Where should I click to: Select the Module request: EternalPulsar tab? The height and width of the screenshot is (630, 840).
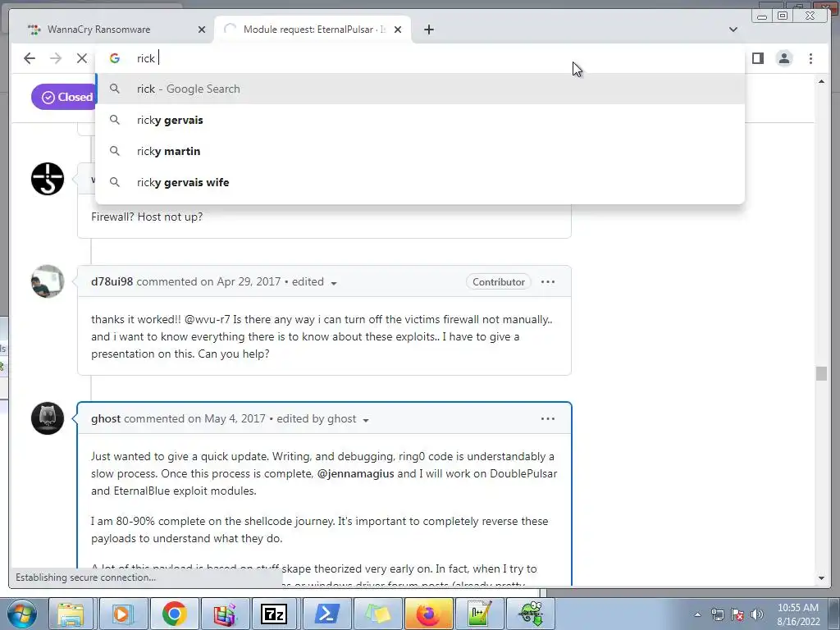point(313,30)
